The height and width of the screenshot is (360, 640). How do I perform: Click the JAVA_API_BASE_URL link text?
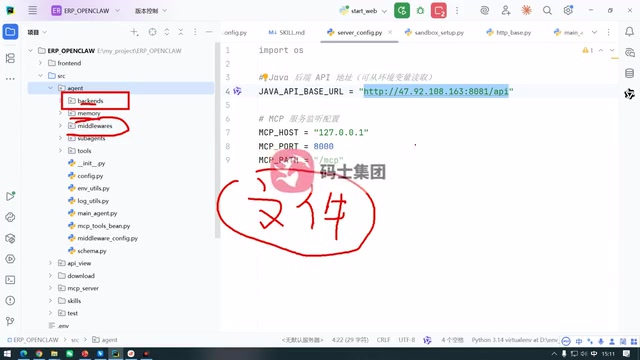(436, 91)
